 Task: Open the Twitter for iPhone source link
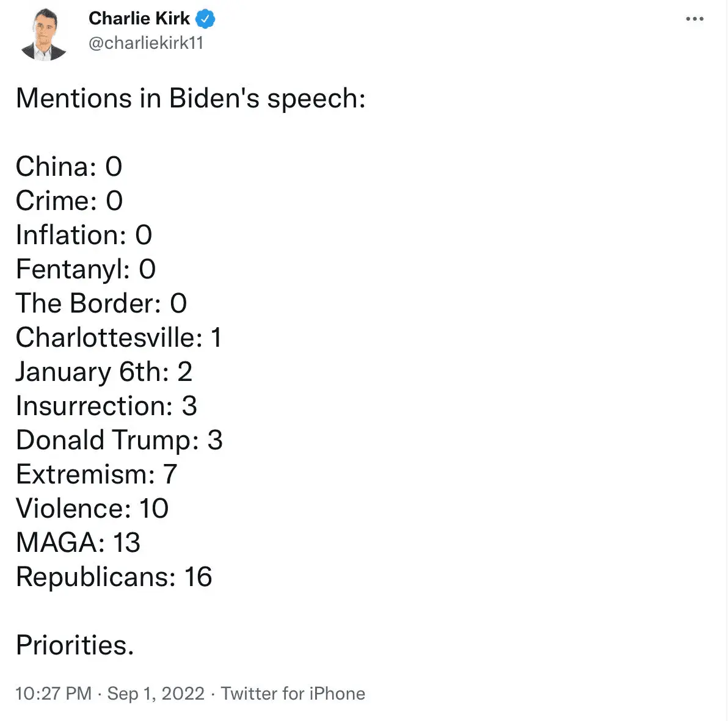tap(293, 694)
